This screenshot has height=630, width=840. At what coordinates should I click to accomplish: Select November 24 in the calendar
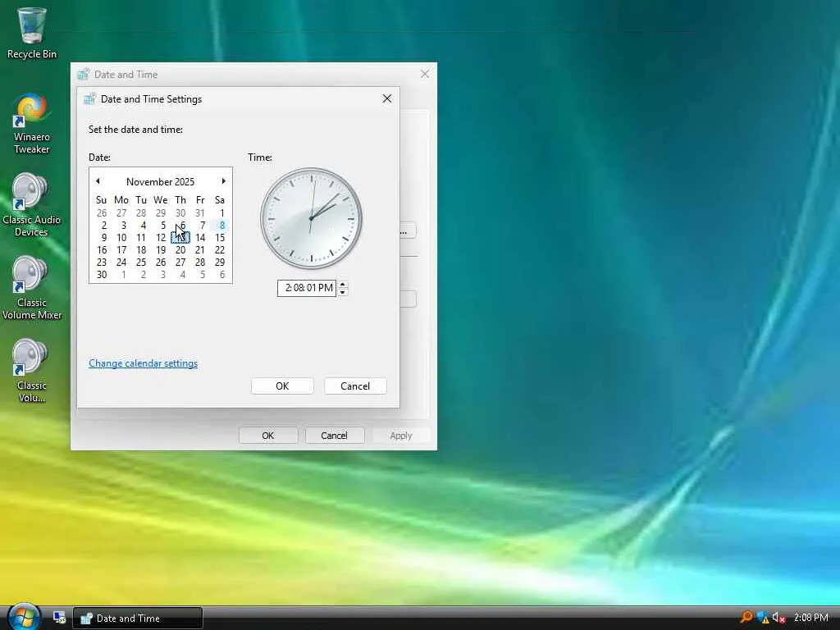point(121,262)
